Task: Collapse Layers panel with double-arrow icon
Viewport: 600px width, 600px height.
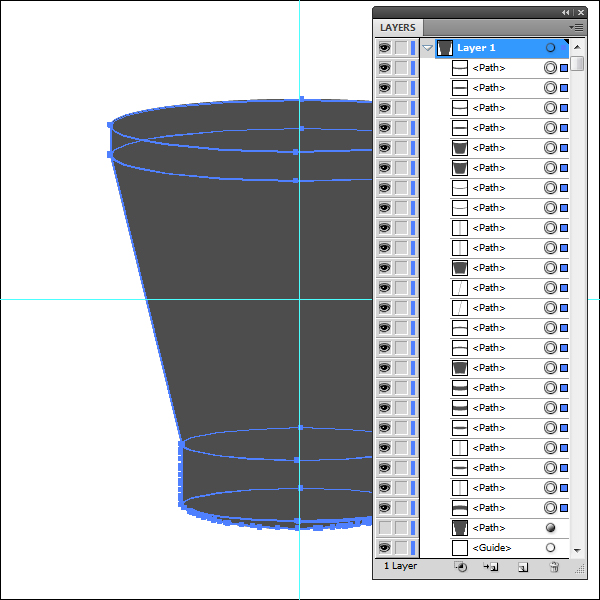Action: pos(566,13)
